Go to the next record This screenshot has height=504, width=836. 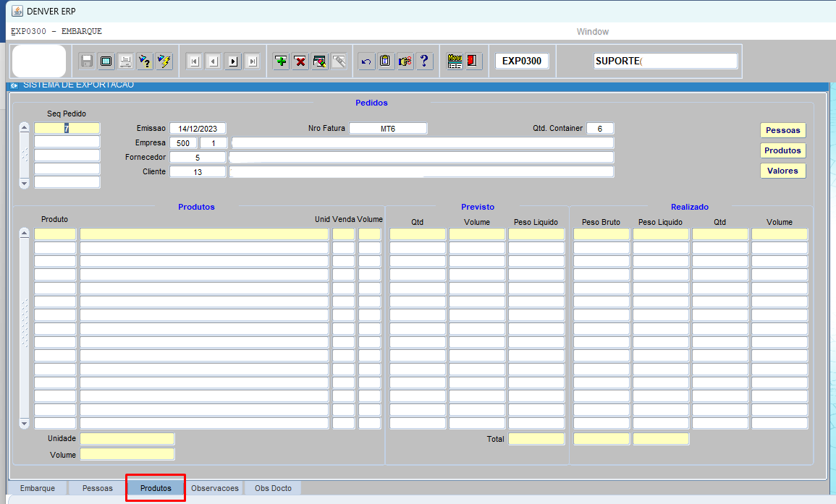click(233, 61)
